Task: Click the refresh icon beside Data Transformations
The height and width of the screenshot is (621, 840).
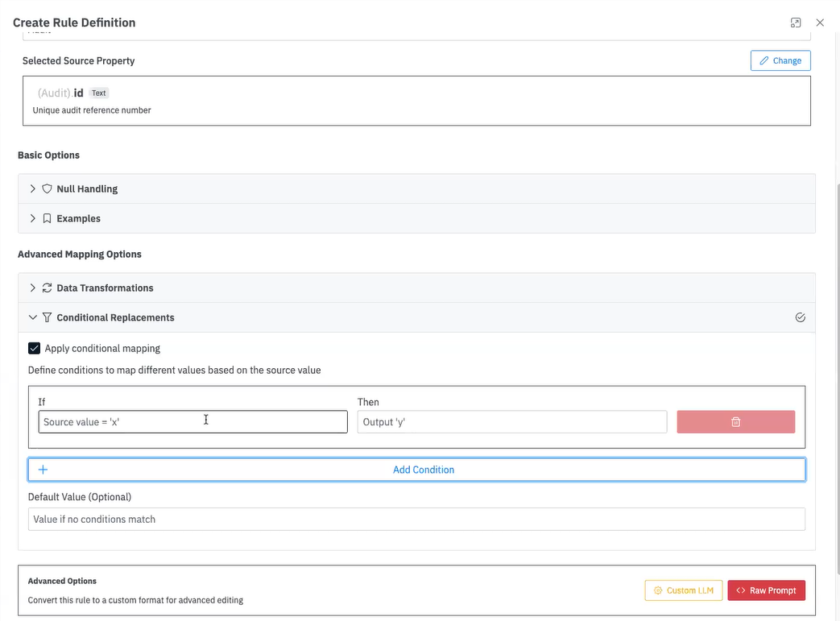Action: [x=47, y=288]
